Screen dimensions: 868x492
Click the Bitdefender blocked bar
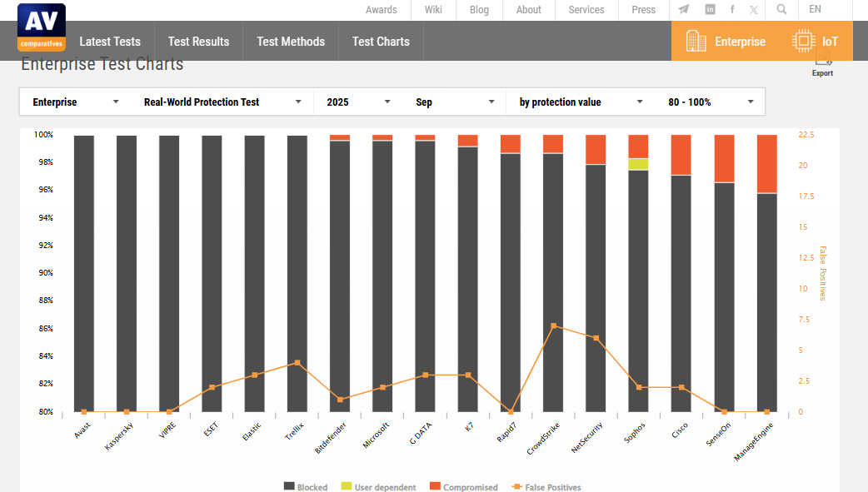coord(340,276)
